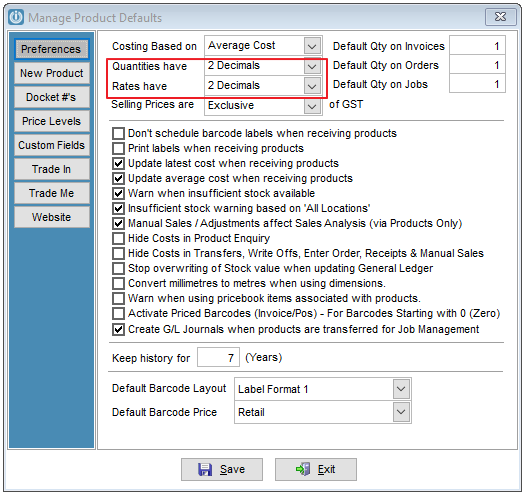Click the Keep history for years field
The width and height of the screenshot is (526, 499).
[x=218, y=357]
